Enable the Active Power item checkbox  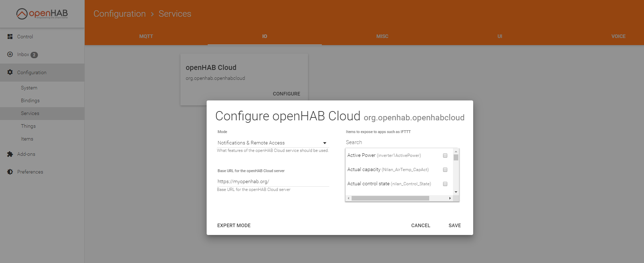click(445, 155)
